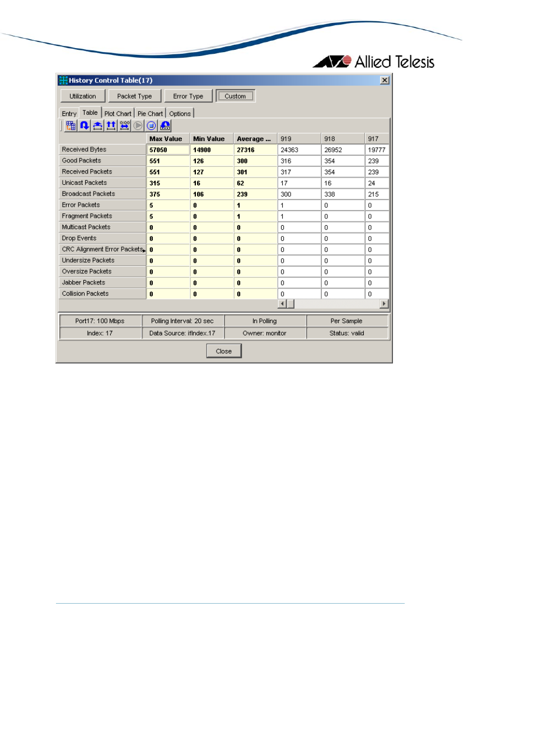Click the Max Value column header
This screenshot has height=756, width=534.
[x=168, y=139]
